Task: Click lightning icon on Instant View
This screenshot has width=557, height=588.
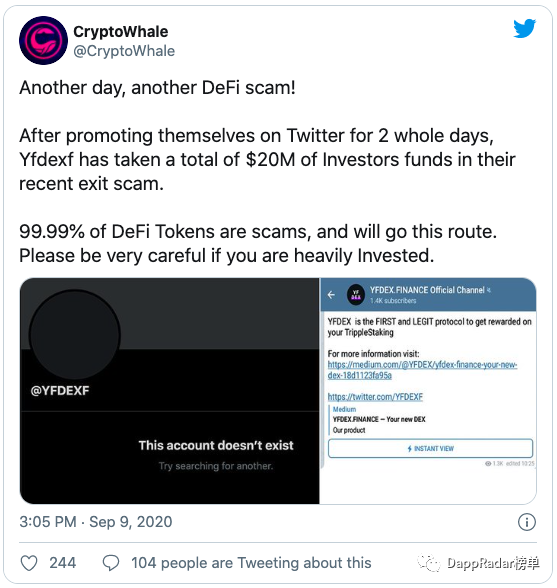Action: (410, 448)
